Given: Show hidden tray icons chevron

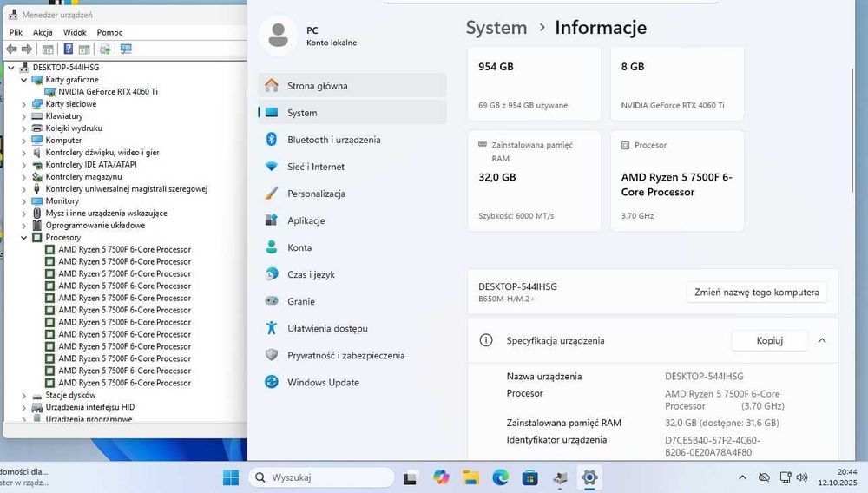Looking at the screenshot, I should coord(742,477).
